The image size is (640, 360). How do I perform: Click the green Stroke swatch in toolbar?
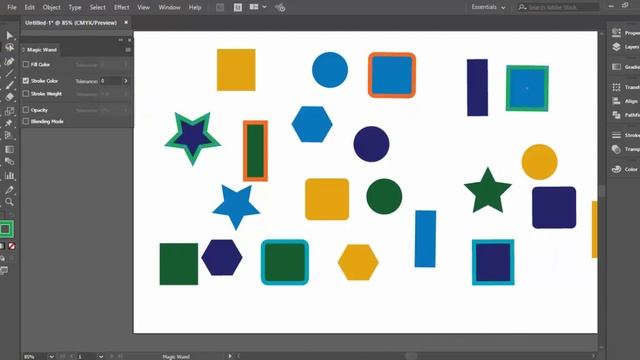(x=6, y=229)
